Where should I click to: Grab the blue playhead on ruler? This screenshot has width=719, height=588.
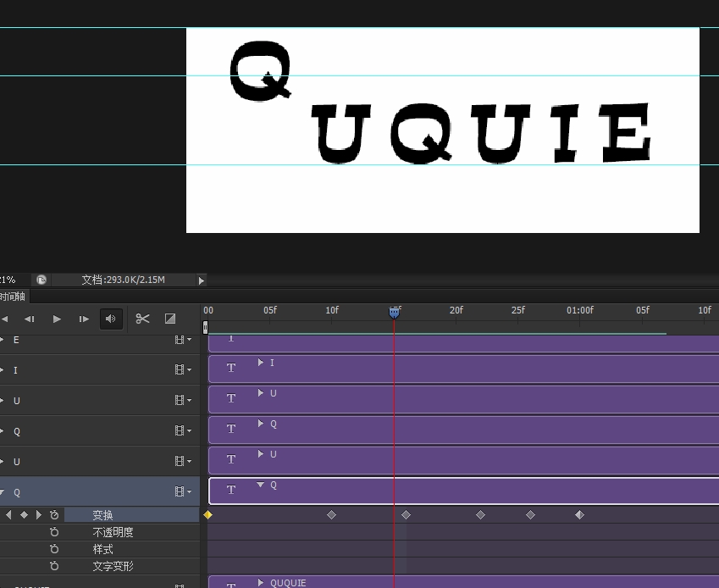(x=394, y=313)
